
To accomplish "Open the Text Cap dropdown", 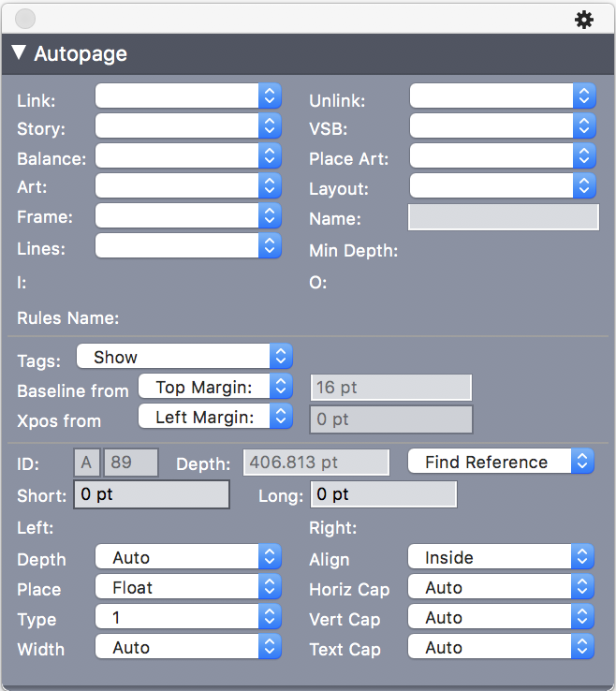I will coord(501,647).
